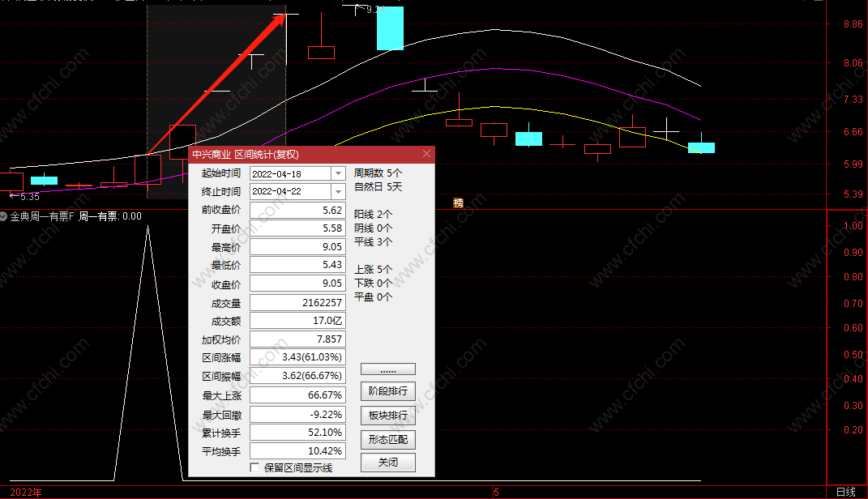Click the 上涨 5个 text
The width and height of the screenshot is (868, 499).
pyautogui.click(x=373, y=270)
